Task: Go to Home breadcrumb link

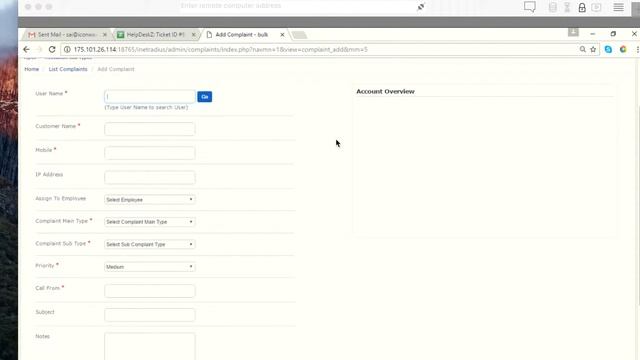Action: 31,69
